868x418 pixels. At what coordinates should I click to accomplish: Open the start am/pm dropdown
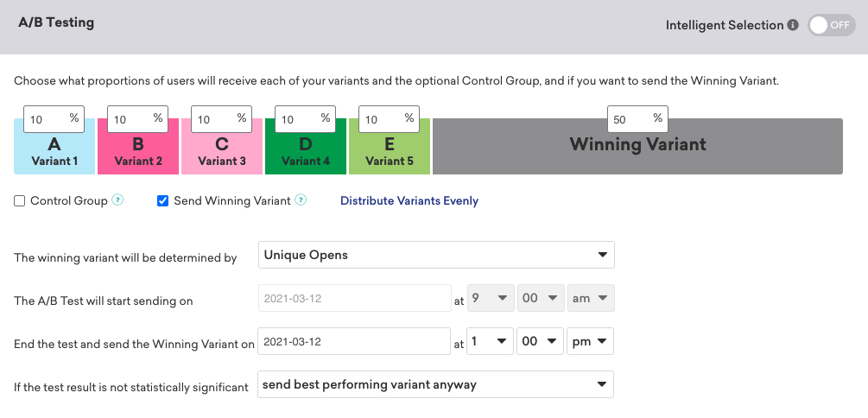(x=591, y=298)
